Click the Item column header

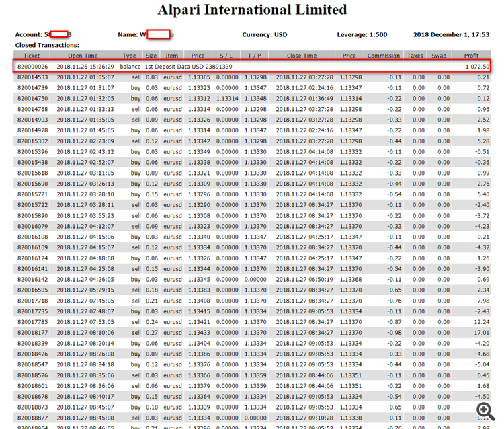(x=171, y=56)
